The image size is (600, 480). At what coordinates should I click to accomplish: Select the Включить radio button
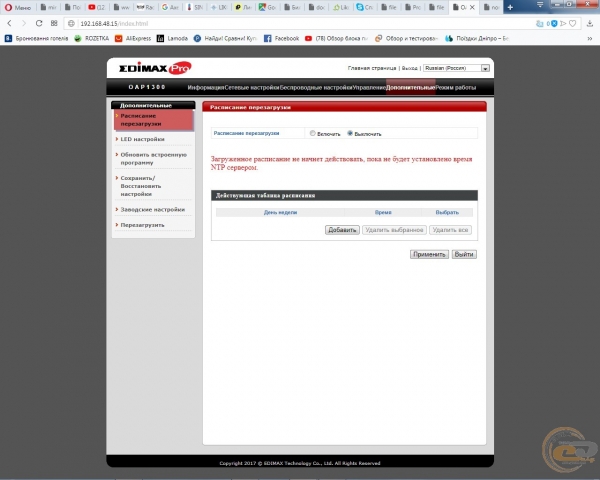(x=313, y=133)
